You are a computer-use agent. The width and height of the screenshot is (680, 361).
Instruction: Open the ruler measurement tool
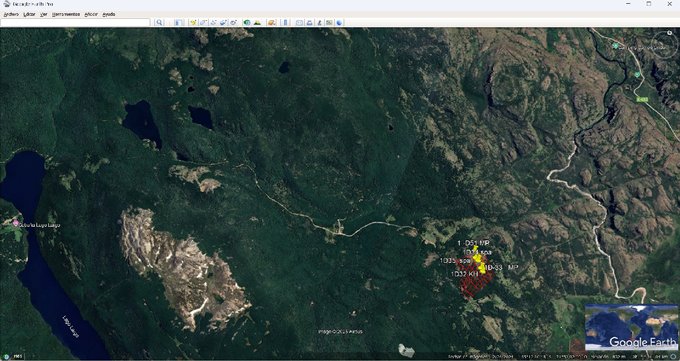pyautogui.click(x=285, y=22)
